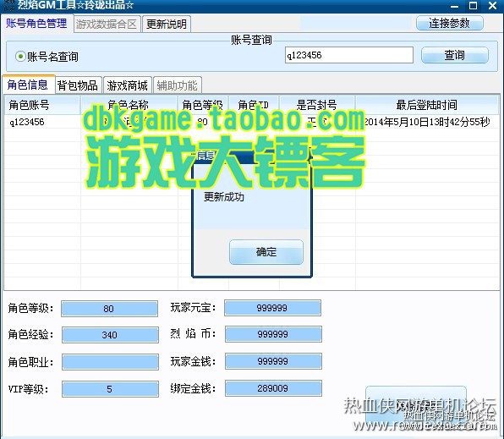504x439 pixels.
Task: Click the empty 角色职业 field
Action: click(x=110, y=362)
